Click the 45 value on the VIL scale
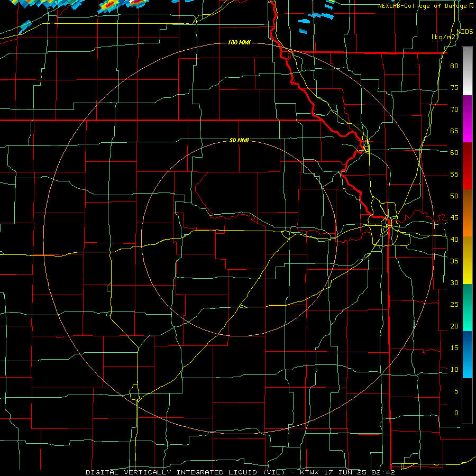The width and height of the screenshot is (476, 476). (454, 218)
